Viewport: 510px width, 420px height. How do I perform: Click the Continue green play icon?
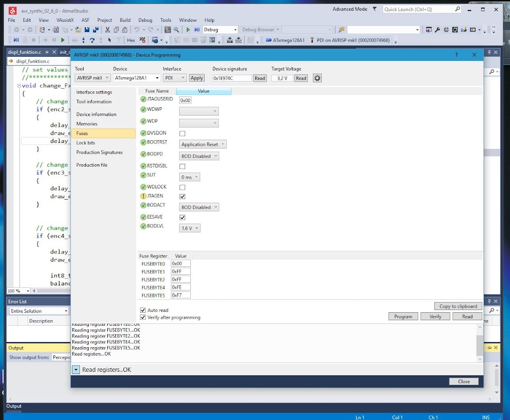[x=63, y=40]
